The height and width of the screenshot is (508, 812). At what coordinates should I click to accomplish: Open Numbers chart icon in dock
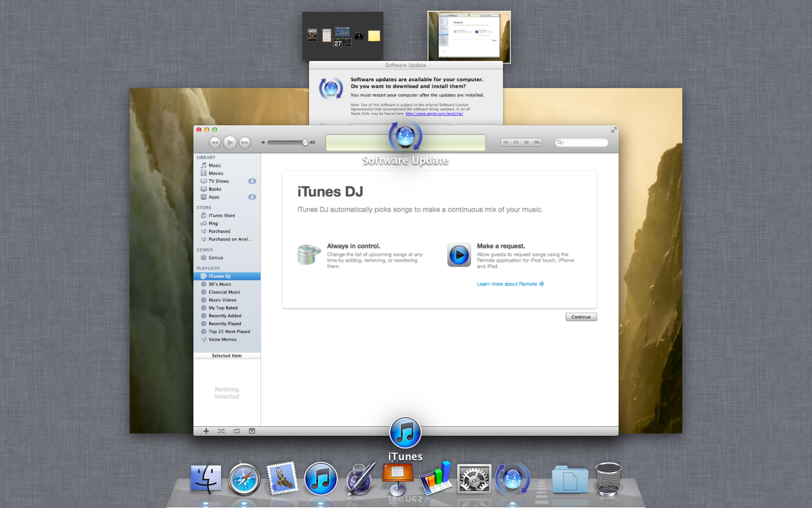436,478
